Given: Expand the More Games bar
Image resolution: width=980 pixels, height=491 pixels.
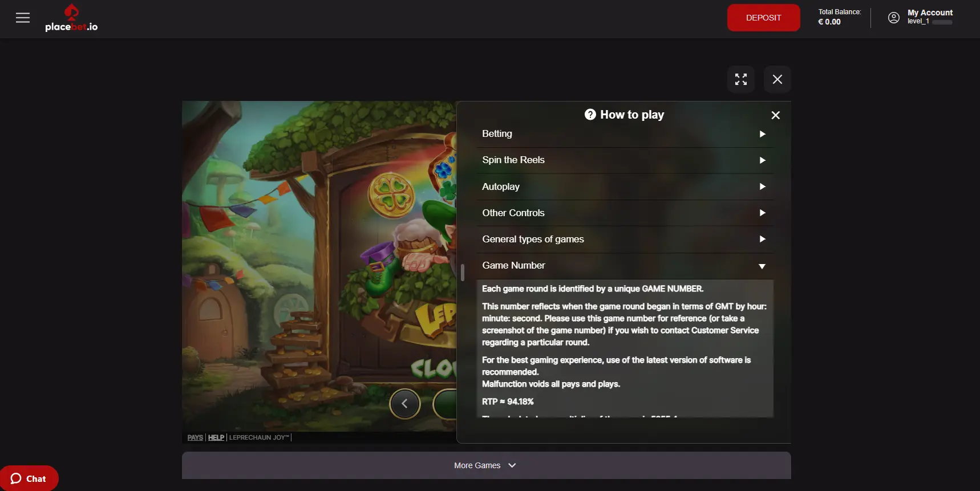Looking at the screenshot, I should (486, 465).
